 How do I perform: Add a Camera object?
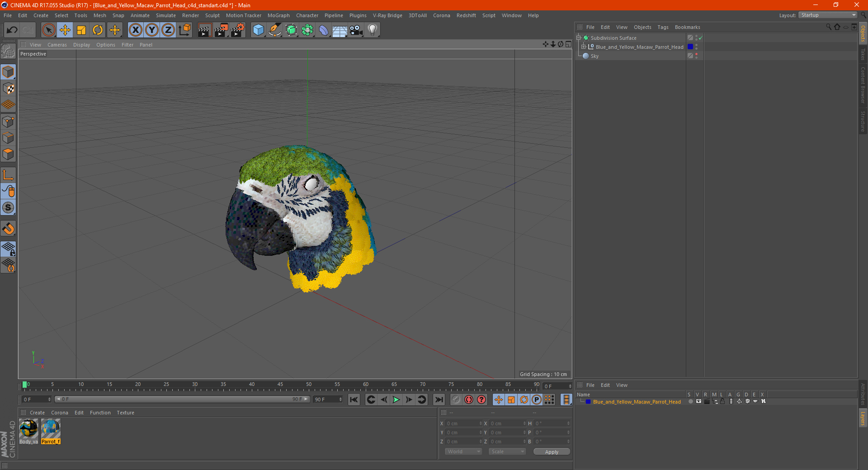356,30
